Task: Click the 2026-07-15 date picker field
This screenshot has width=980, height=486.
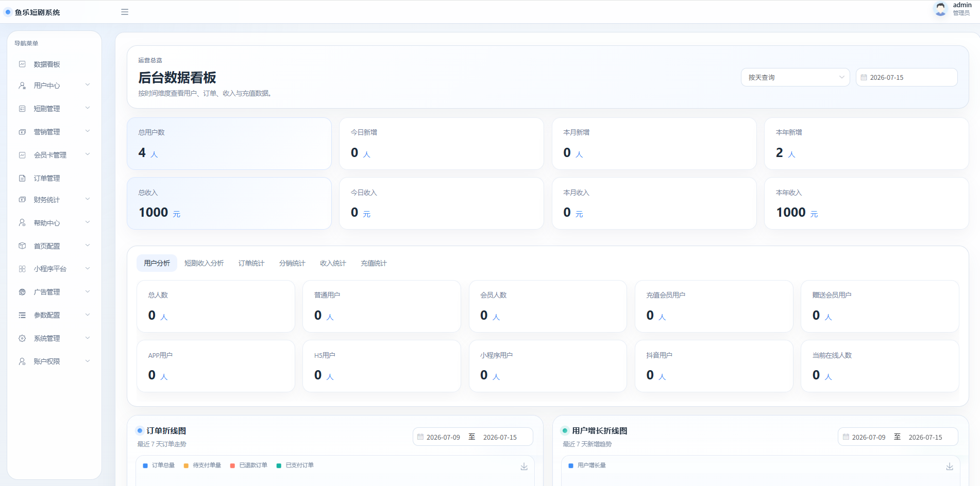Action: (x=906, y=77)
